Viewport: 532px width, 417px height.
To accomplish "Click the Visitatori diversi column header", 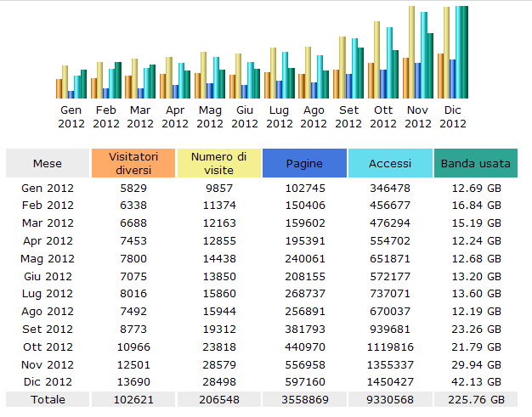I will (133, 163).
